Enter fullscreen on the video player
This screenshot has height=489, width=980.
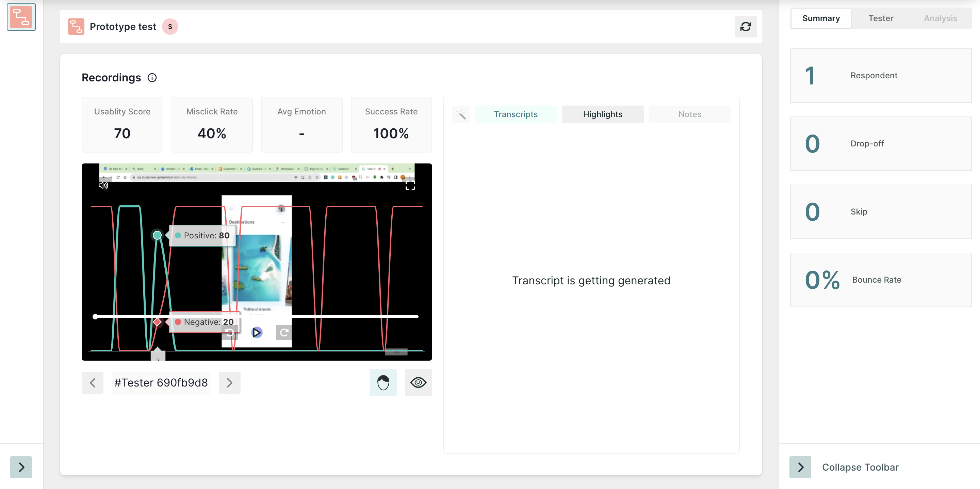click(410, 186)
